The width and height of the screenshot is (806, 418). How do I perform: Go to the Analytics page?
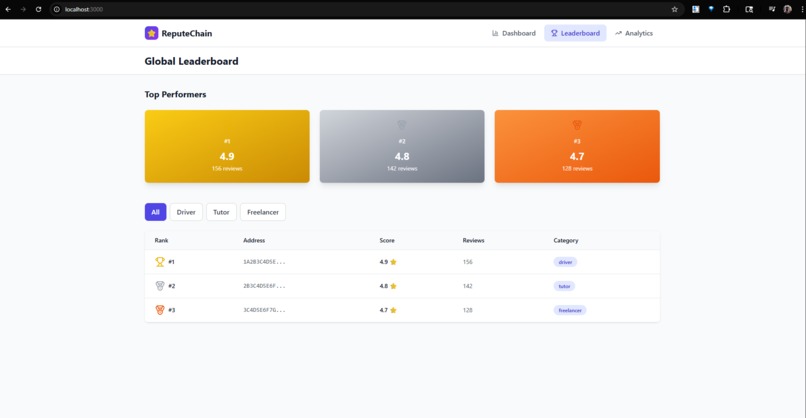pos(634,33)
